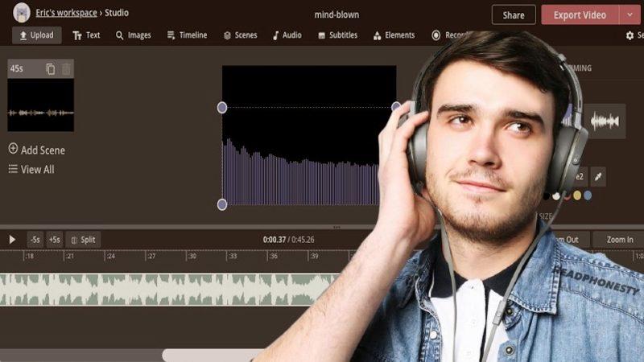This screenshot has width=644, height=362.
Task: Click the :36 timeline ruler mark
Action: click(x=273, y=256)
